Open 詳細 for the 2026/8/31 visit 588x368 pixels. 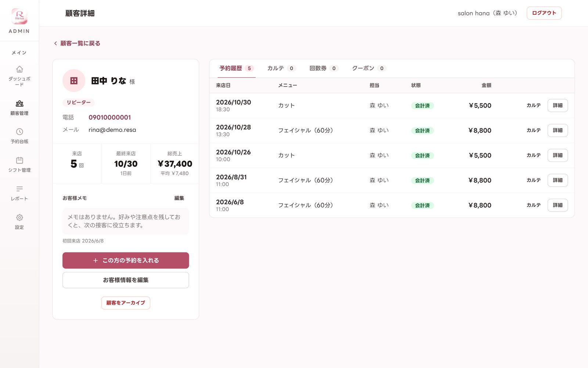click(x=557, y=180)
